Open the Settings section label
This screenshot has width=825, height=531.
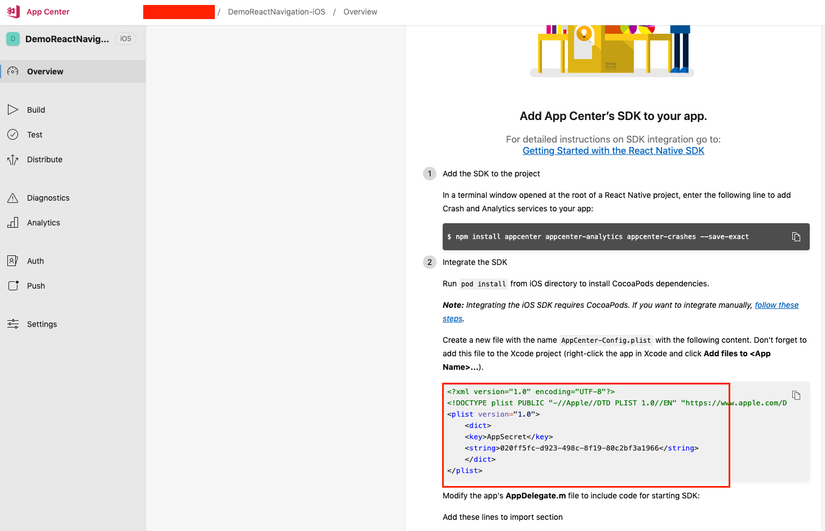click(42, 324)
